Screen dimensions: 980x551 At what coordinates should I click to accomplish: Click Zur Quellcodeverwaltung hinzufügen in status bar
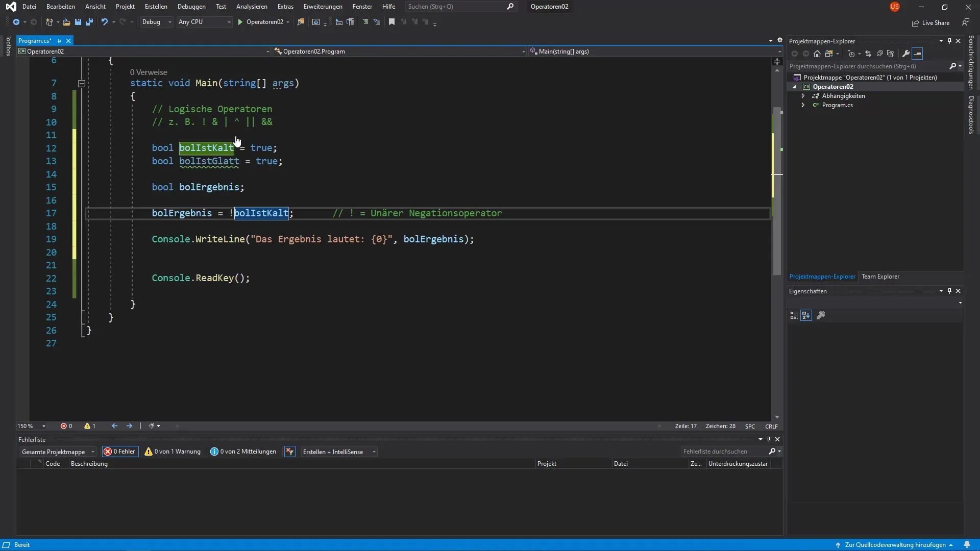pyautogui.click(x=895, y=545)
